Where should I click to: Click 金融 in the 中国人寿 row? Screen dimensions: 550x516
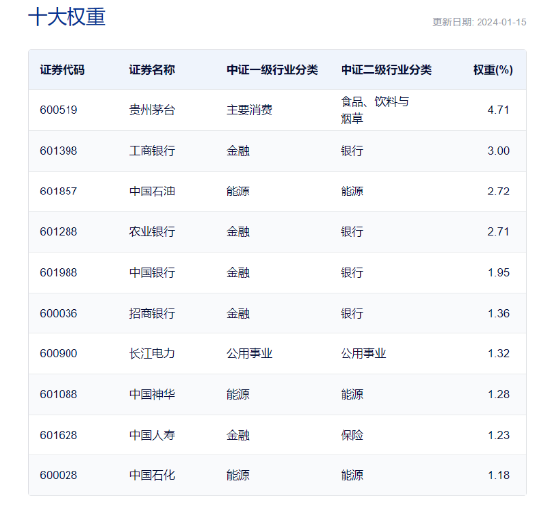pyautogui.click(x=238, y=435)
